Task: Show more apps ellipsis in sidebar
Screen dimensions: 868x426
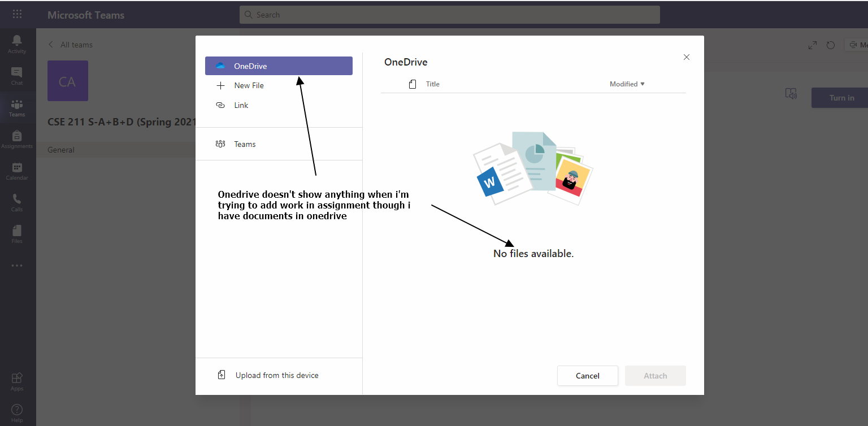Action: [x=17, y=266]
